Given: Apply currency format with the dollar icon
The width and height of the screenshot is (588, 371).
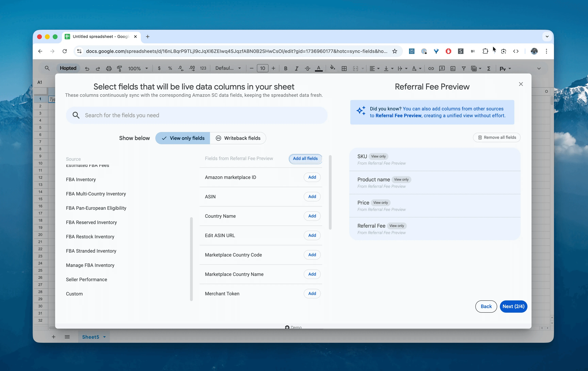Looking at the screenshot, I should click(159, 68).
